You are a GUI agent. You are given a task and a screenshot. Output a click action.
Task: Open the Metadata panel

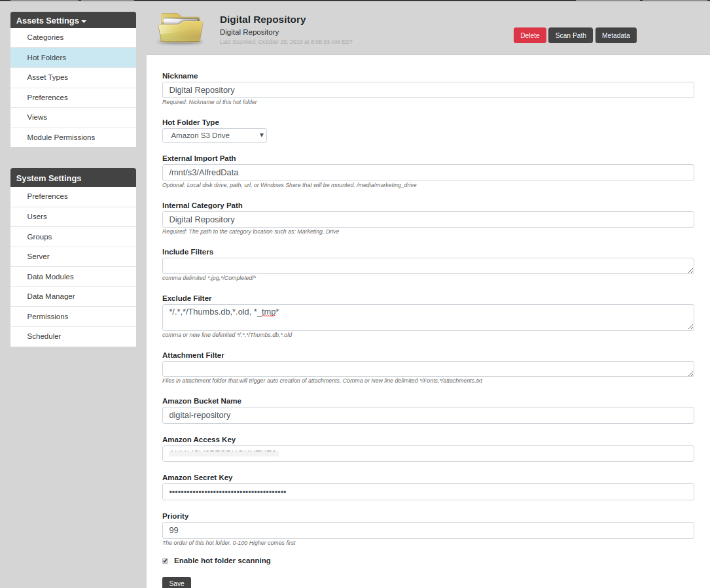[615, 35]
